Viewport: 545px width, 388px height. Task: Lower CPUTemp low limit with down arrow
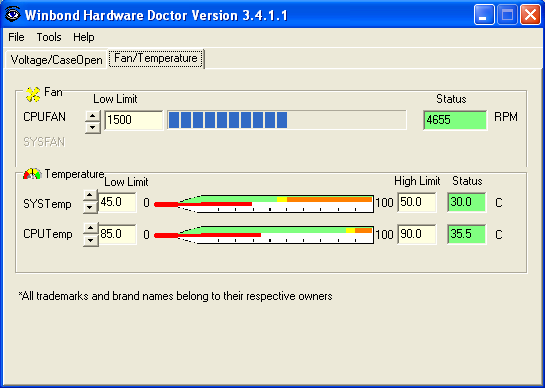coord(91,240)
